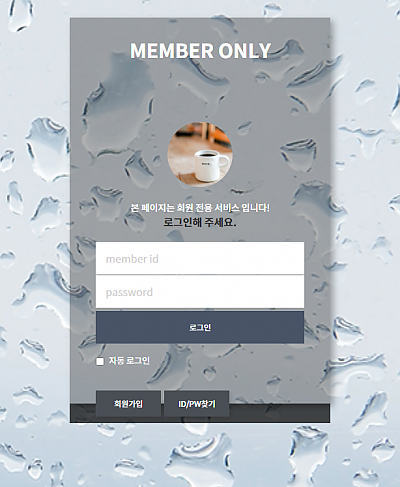Viewport: 400px width, 487px height.
Task: Click the dark footer strip left of 회원가입
Action: tap(83, 413)
